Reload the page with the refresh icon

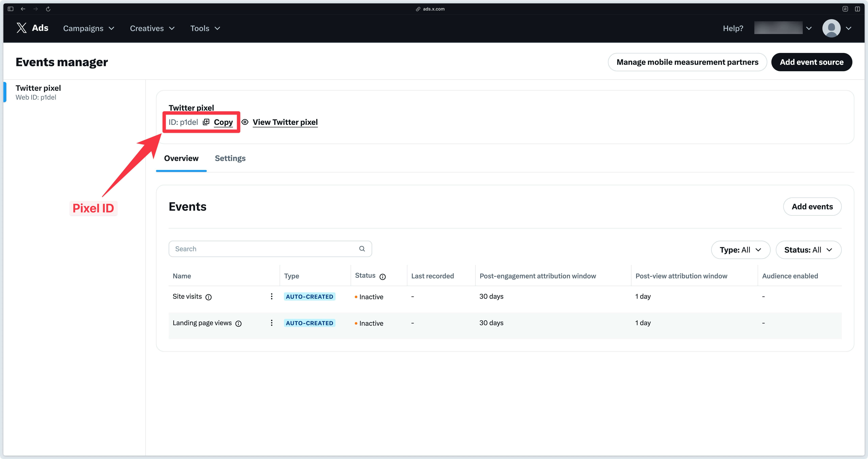click(48, 9)
